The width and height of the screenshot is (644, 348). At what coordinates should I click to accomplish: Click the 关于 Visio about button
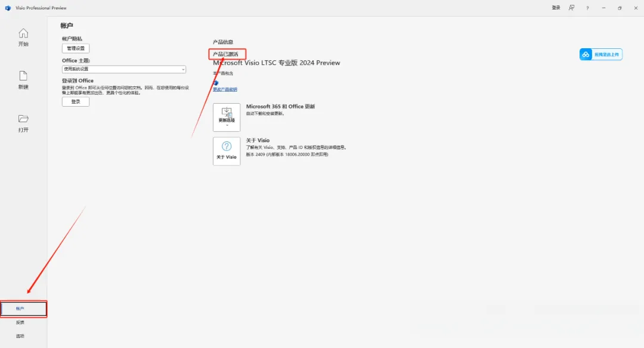click(227, 151)
